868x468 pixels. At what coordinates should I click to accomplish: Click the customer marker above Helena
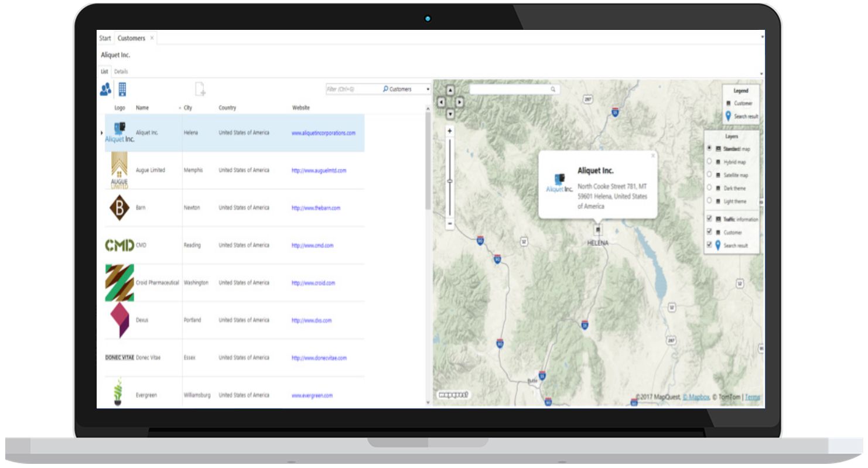[597, 230]
